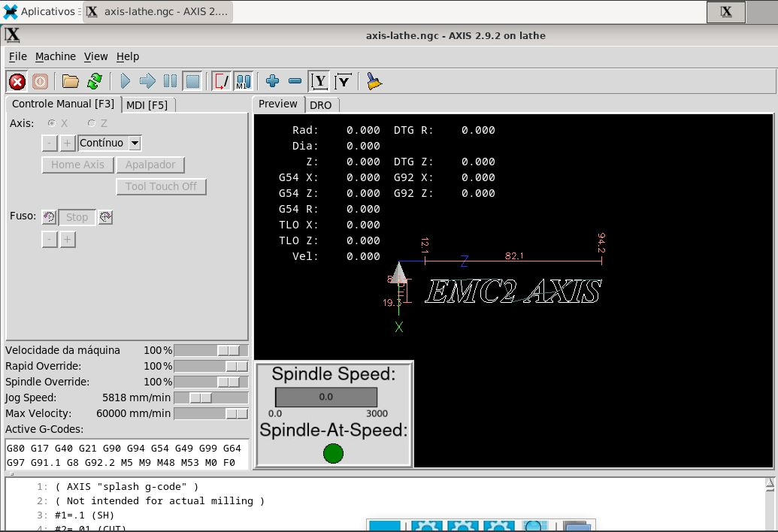
Task: Open the File menu
Action: [x=18, y=56]
